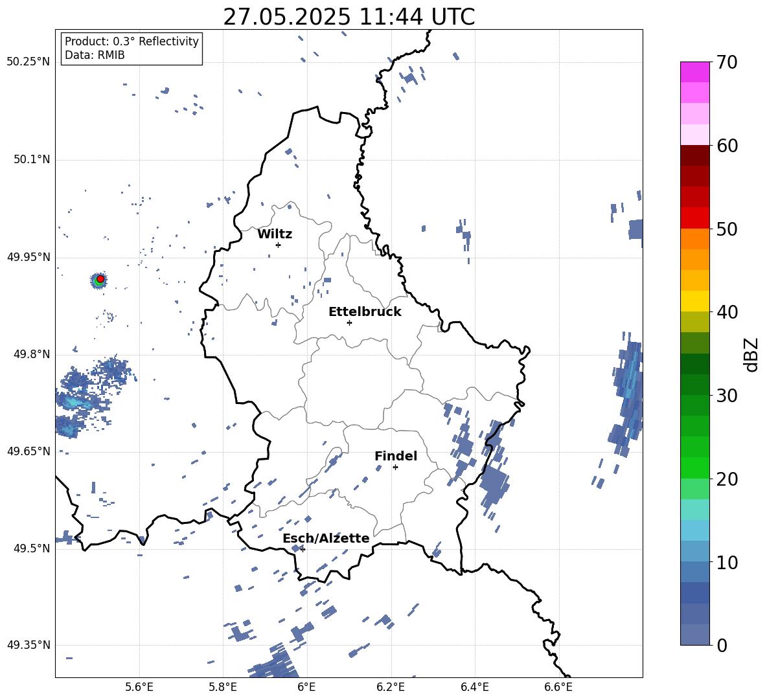Click the 30 value on the colorbar
Viewport: 767px width, 700px height.
pyautogui.click(x=726, y=396)
